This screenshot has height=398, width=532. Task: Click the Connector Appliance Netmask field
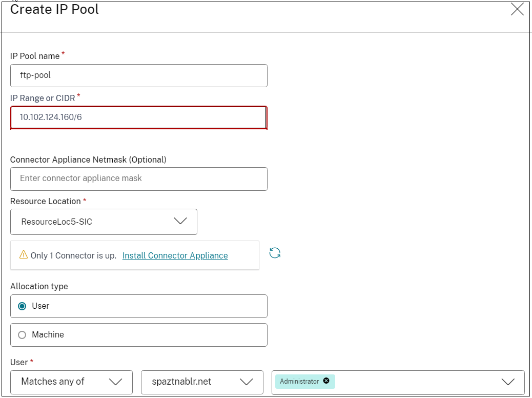(138, 178)
